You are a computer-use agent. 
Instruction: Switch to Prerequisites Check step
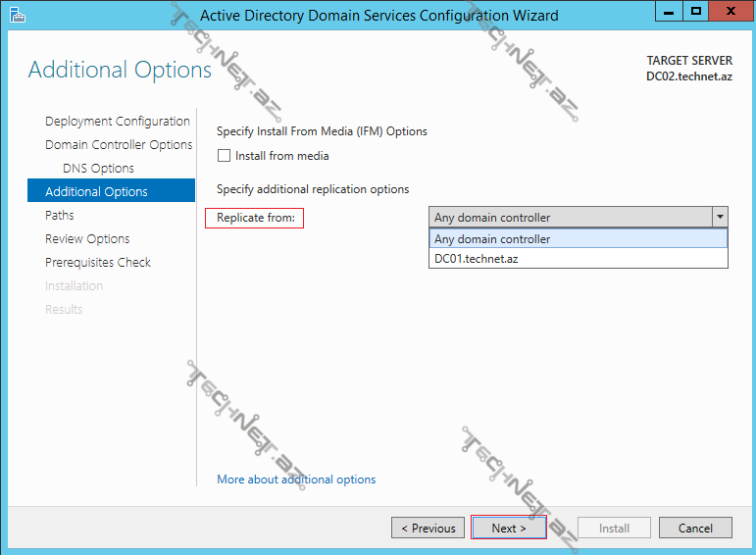tap(98, 263)
